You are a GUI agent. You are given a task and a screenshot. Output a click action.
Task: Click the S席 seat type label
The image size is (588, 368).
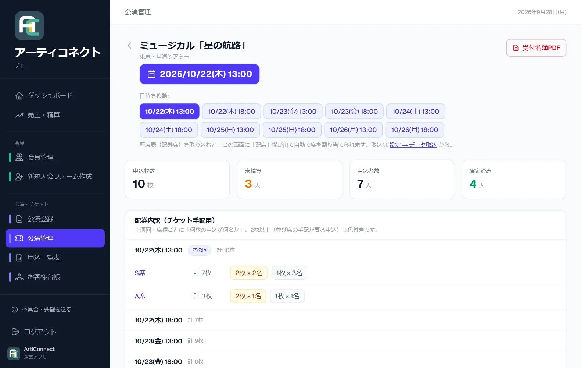[x=140, y=273]
